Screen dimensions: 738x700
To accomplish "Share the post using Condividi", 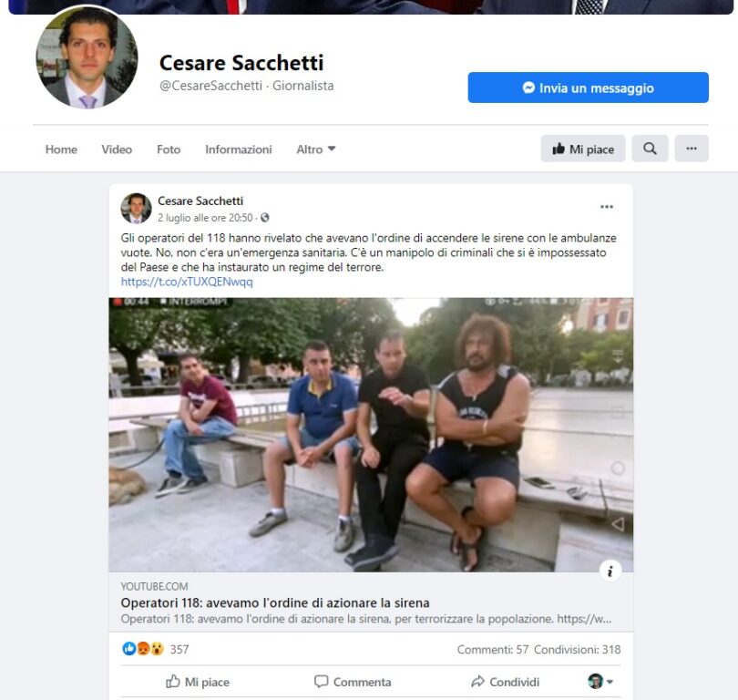I will tap(505, 682).
